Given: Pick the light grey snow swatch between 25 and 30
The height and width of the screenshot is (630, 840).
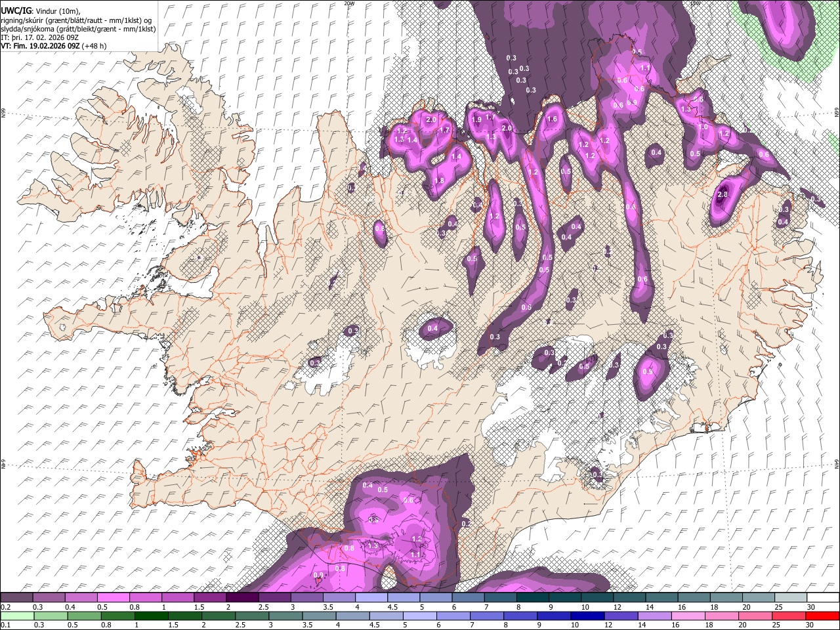Looking at the screenshot, I should coord(790,598).
